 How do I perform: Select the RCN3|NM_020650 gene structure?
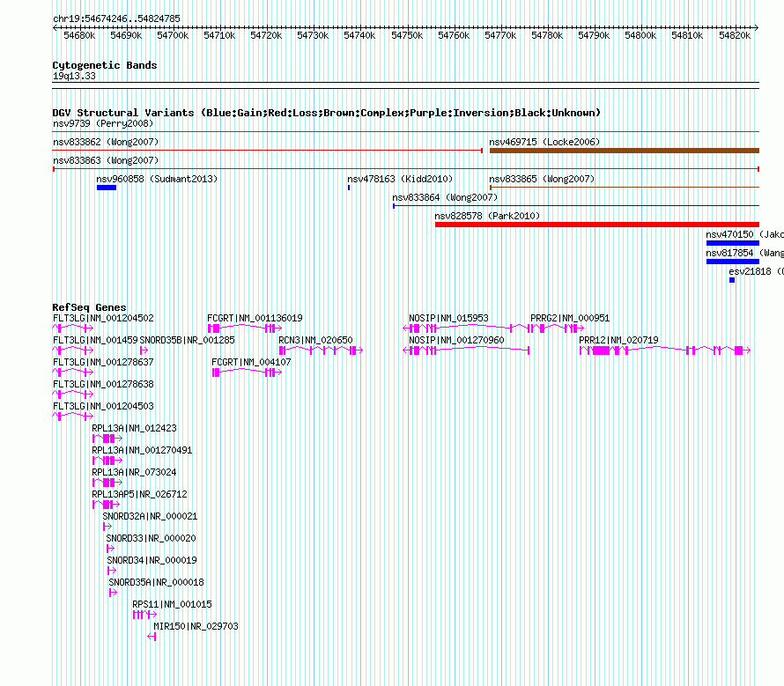(x=321, y=350)
